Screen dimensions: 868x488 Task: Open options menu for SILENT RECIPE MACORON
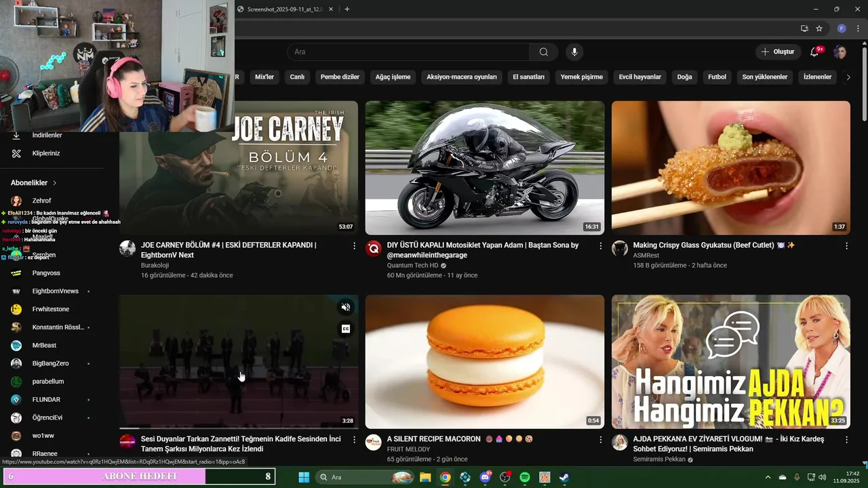[600, 440]
